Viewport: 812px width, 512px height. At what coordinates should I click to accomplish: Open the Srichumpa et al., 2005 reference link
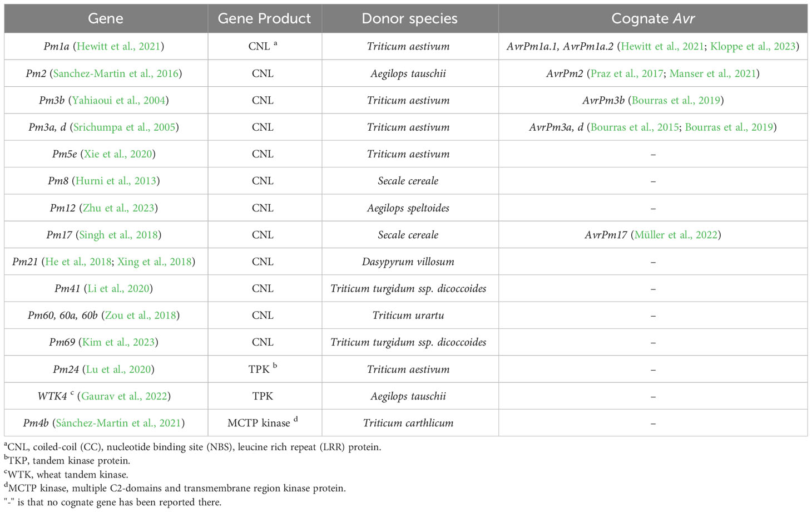click(x=125, y=127)
